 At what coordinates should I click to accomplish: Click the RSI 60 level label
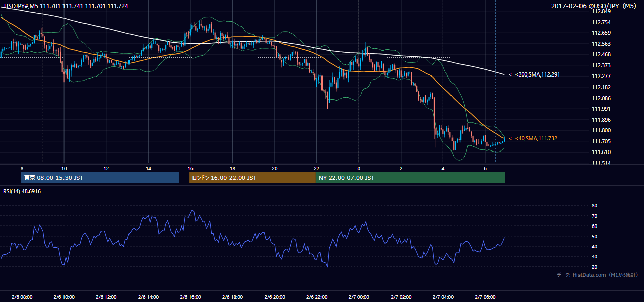coord(594,226)
